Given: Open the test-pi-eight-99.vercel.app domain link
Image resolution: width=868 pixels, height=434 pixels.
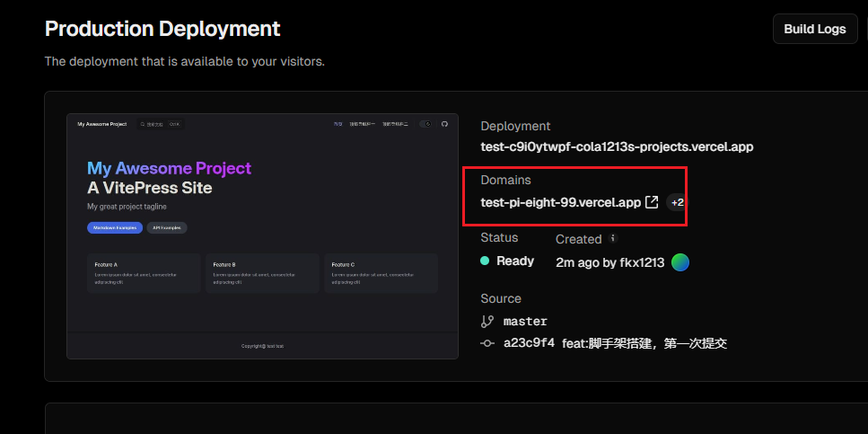Looking at the screenshot, I should [560, 202].
